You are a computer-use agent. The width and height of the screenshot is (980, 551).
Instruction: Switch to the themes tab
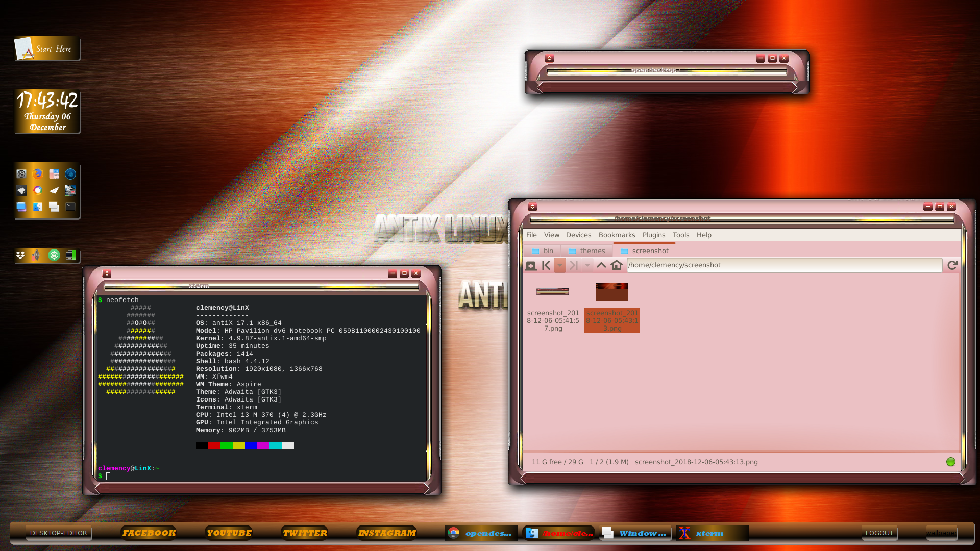pyautogui.click(x=586, y=251)
